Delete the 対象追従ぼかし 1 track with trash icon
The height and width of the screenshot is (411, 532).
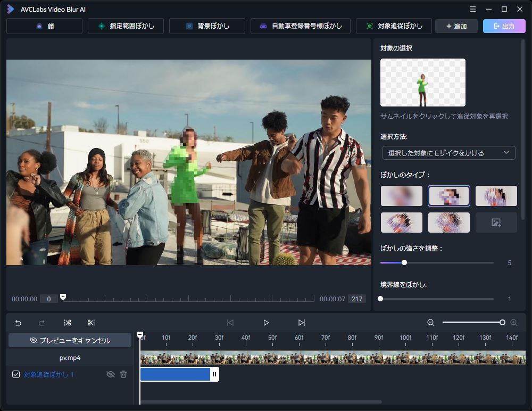tap(123, 374)
